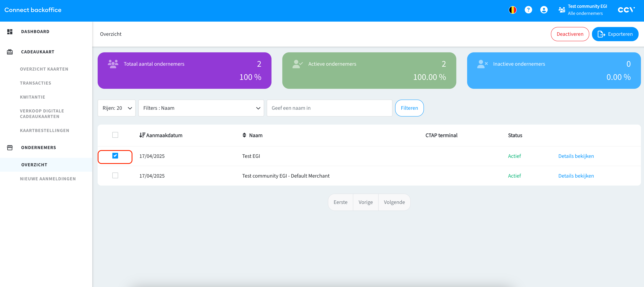Check the Default Merchant row checkbox
This screenshot has height=287, width=644.
[115, 175]
